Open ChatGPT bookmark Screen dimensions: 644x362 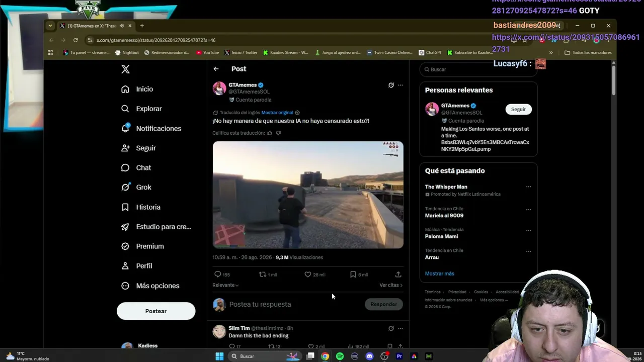pos(431,53)
